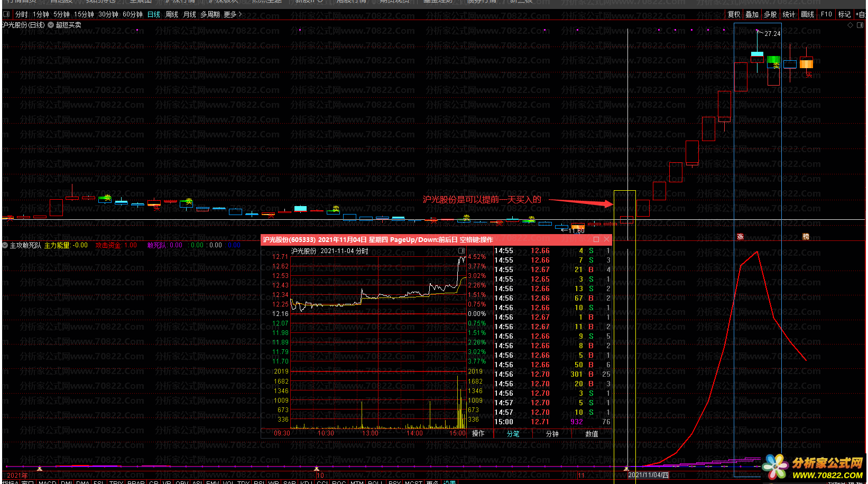Click the diamond icon near top right
The height and width of the screenshot is (484, 868).
click(x=850, y=25)
